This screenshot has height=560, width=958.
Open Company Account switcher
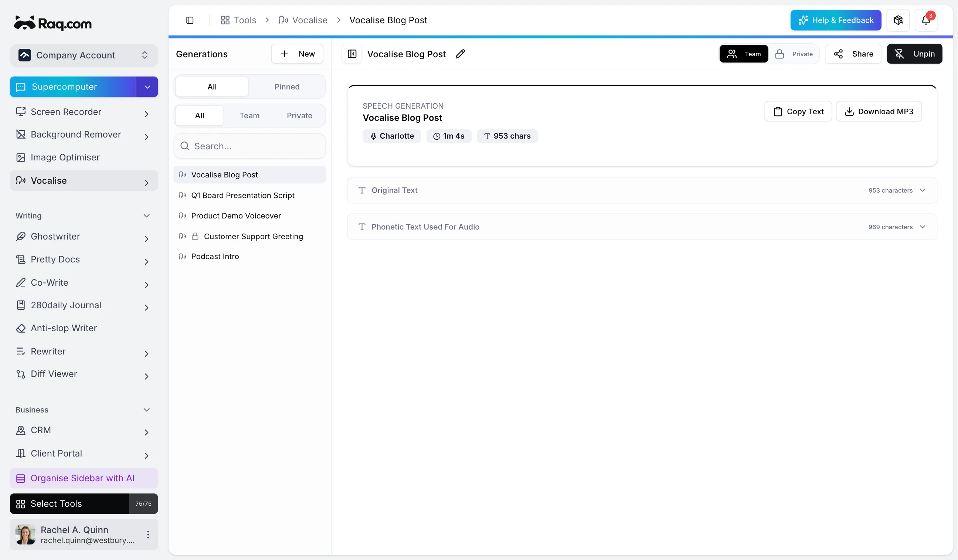coord(84,55)
